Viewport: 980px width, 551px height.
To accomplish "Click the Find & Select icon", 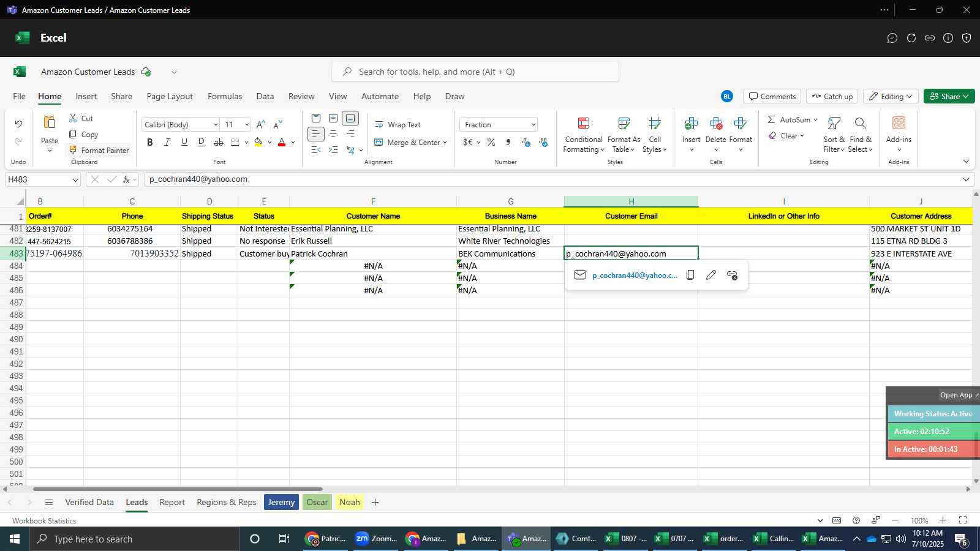I will pyautogui.click(x=861, y=124).
